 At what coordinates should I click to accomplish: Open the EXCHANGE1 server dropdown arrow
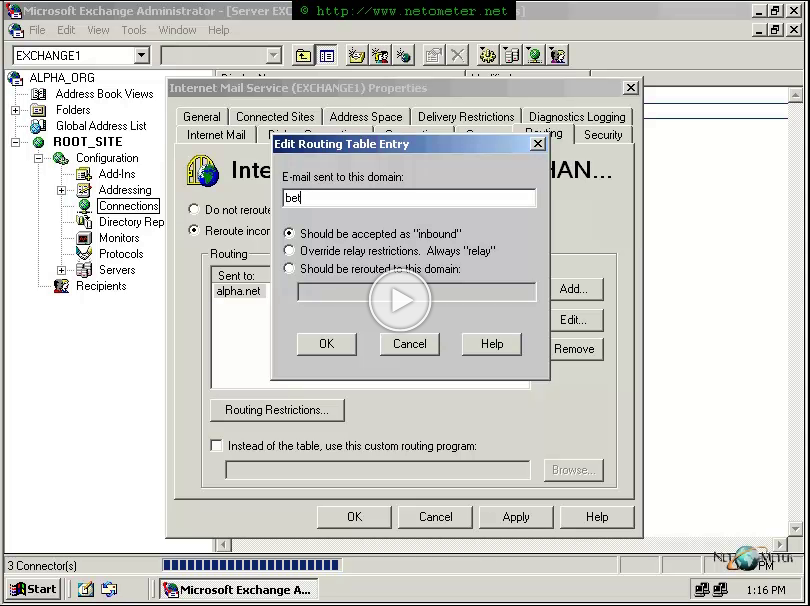pyautogui.click(x=141, y=55)
